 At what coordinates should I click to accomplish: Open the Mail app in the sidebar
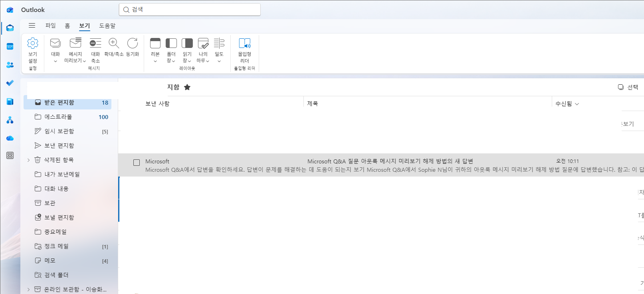click(10, 28)
